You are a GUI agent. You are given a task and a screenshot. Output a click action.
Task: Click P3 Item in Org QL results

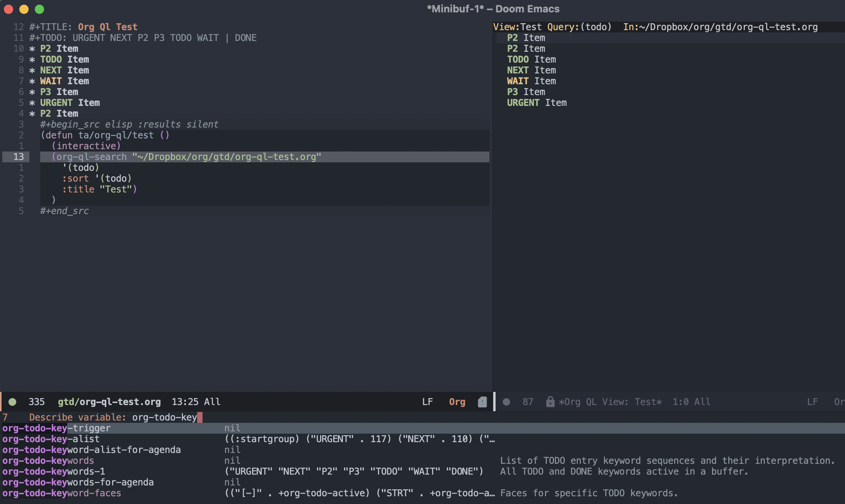click(x=526, y=92)
